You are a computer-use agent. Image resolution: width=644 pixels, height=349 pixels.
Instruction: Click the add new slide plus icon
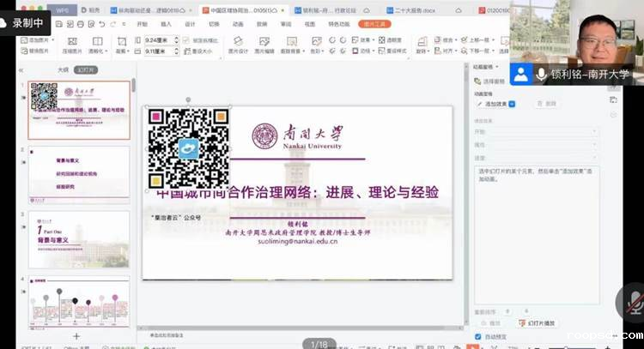point(76,337)
